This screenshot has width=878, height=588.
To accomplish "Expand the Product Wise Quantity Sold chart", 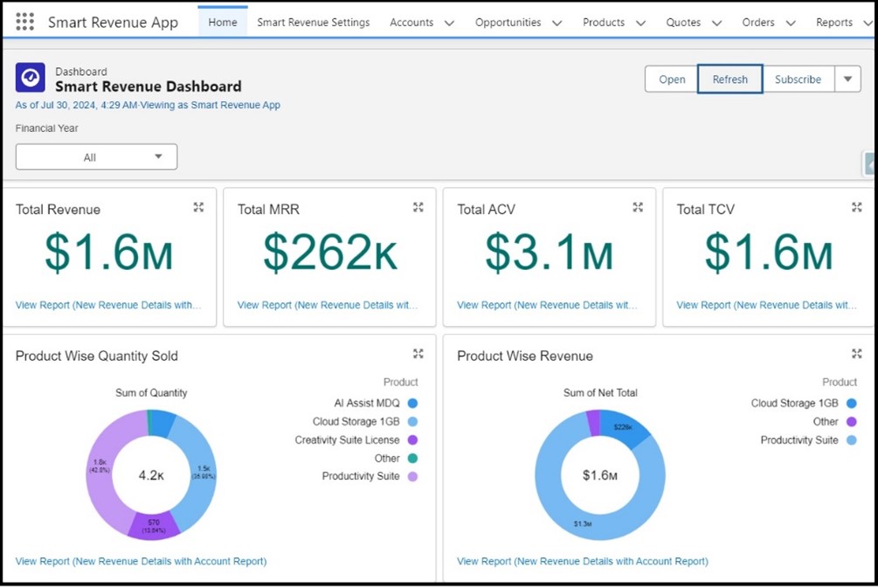I will point(418,353).
